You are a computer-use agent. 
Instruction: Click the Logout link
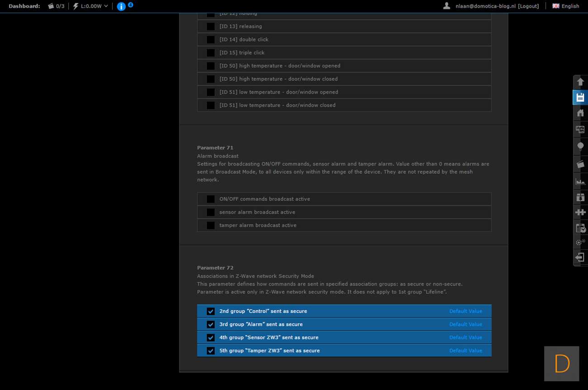[528, 6]
